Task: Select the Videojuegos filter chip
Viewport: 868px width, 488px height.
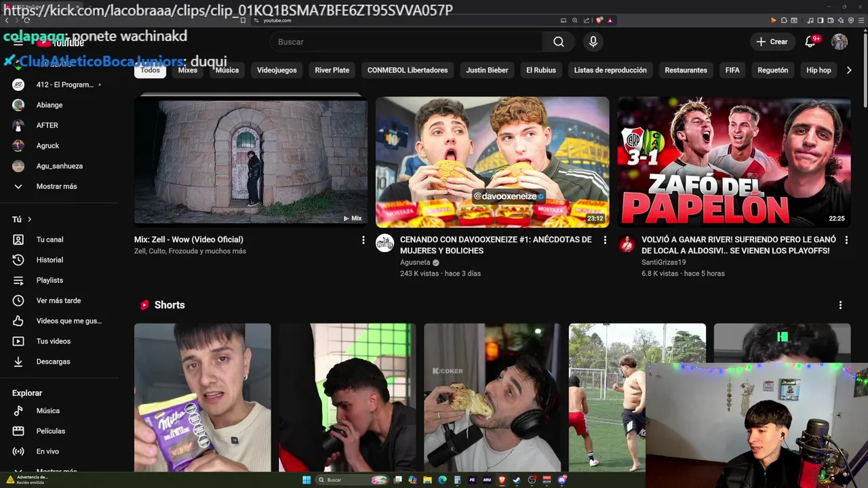Action: (x=277, y=70)
